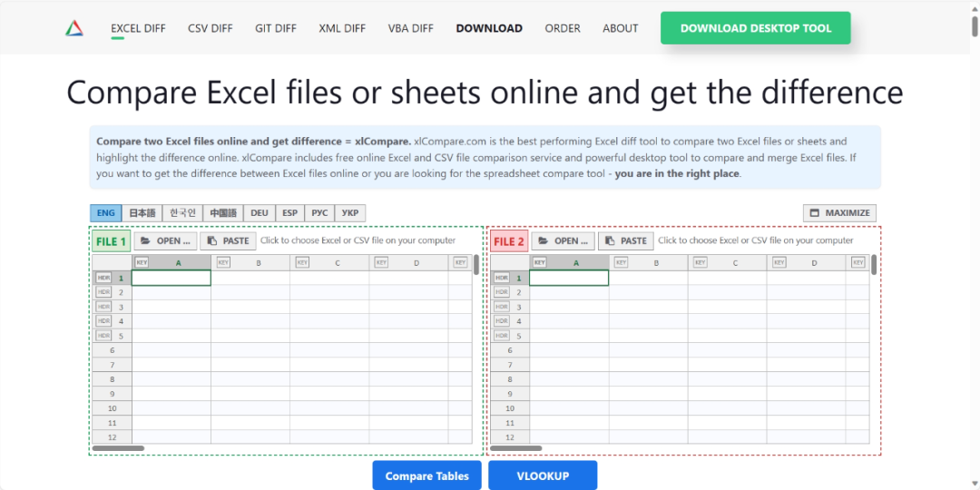980x490 pixels.
Task: Click FILE 2 horizontal scrollbar thumb
Action: point(515,448)
